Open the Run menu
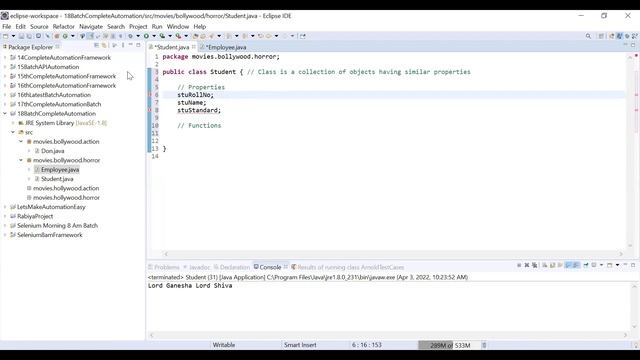Viewport: 640px width, 360px height. [x=157, y=27]
